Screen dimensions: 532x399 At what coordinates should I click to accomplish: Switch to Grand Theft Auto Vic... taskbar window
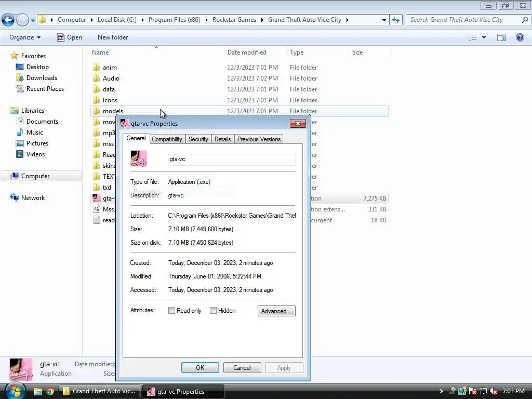(99, 391)
